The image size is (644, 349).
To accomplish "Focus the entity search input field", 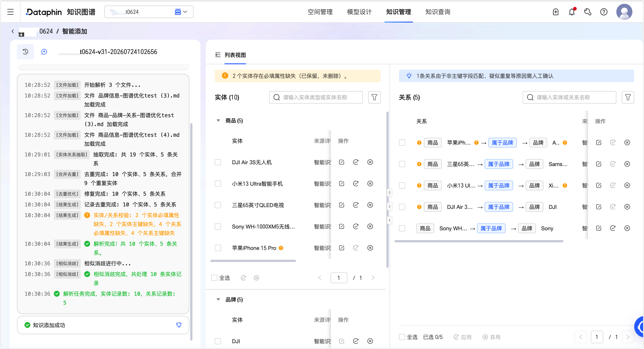I will 316,97.
